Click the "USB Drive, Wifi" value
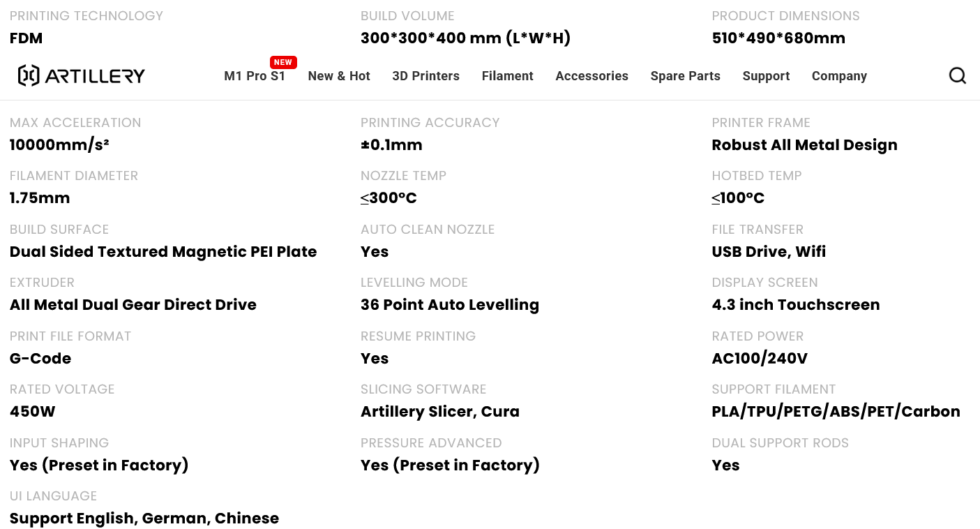980x529 pixels. pos(769,252)
